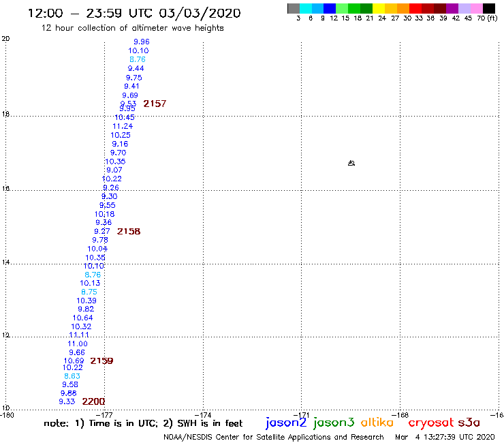Click the light-blue 8.63 value
504x443 pixels.
pyautogui.click(x=72, y=376)
